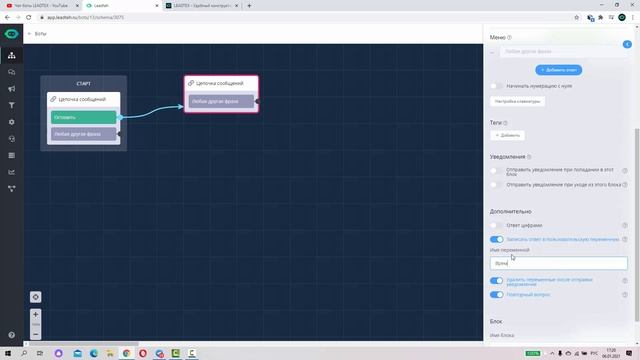Open the chart analytics icon in sidebar
Viewport: 640px width, 360px height.
pyautogui.click(x=11, y=172)
